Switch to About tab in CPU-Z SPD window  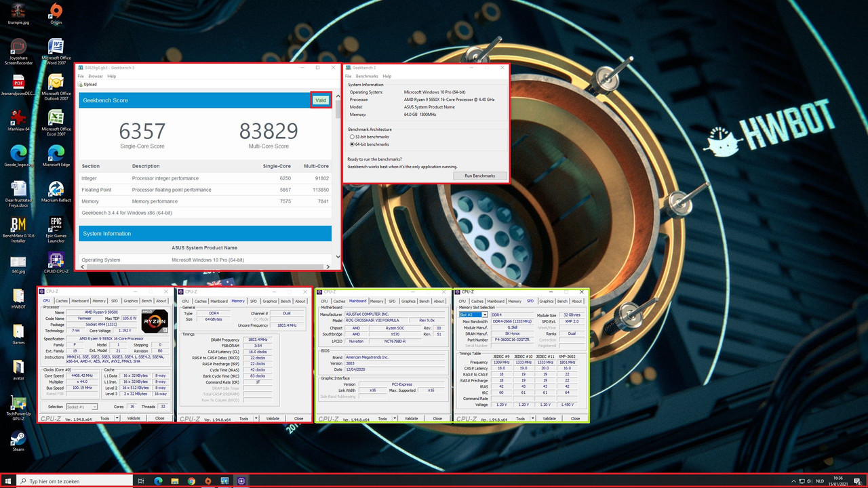(576, 301)
